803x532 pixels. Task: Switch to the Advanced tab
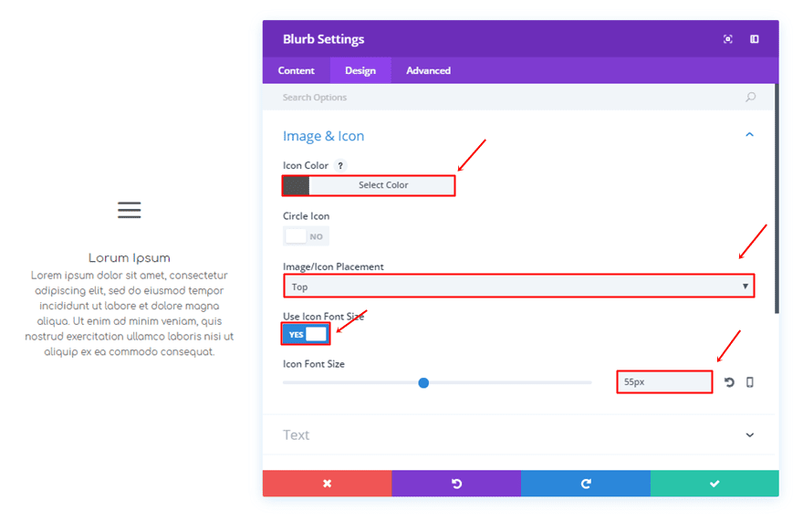428,70
